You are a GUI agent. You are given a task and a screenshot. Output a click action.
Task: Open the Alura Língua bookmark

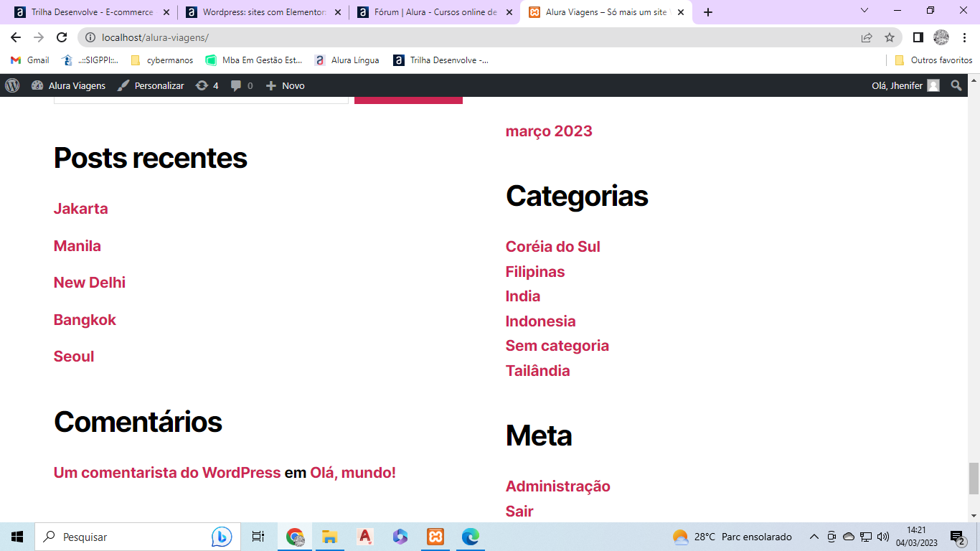[347, 60]
